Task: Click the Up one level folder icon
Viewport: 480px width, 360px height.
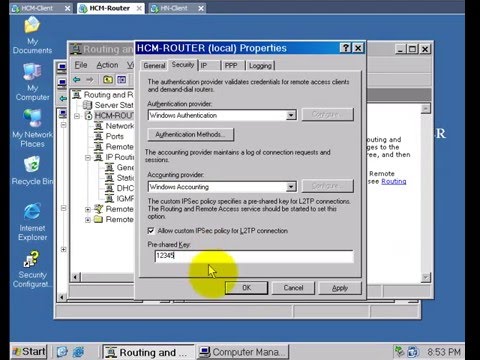Action: pyautogui.click(x=108, y=79)
